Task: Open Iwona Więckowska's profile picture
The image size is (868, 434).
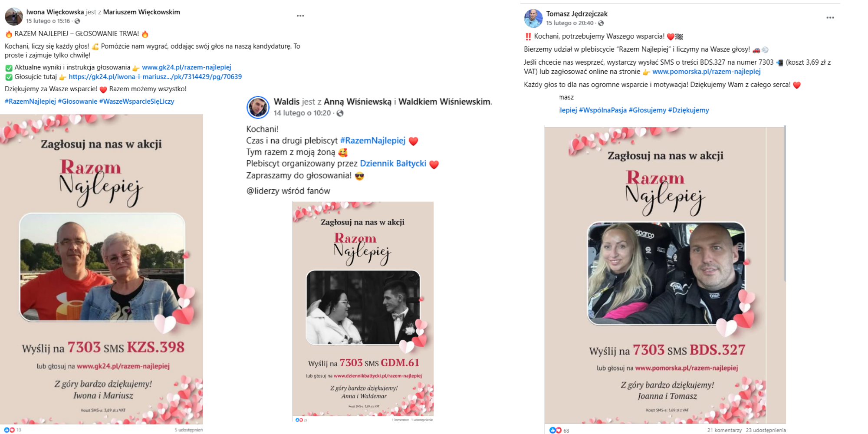Action: pos(13,16)
